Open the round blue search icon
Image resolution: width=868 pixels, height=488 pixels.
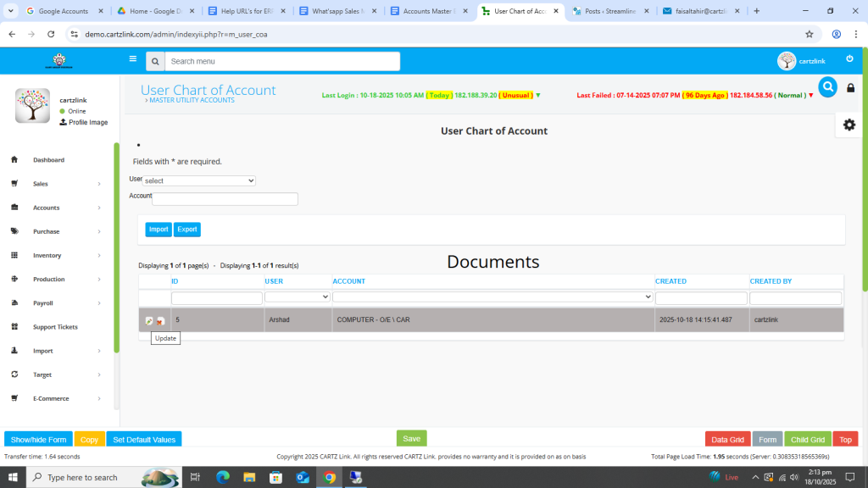point(827,86)
